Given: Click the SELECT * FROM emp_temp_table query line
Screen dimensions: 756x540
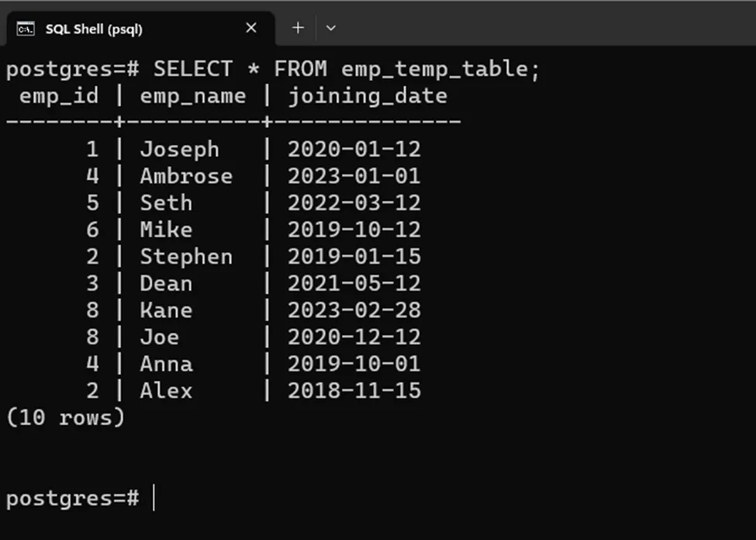Looking at the screenshot, I should point(272,69).
